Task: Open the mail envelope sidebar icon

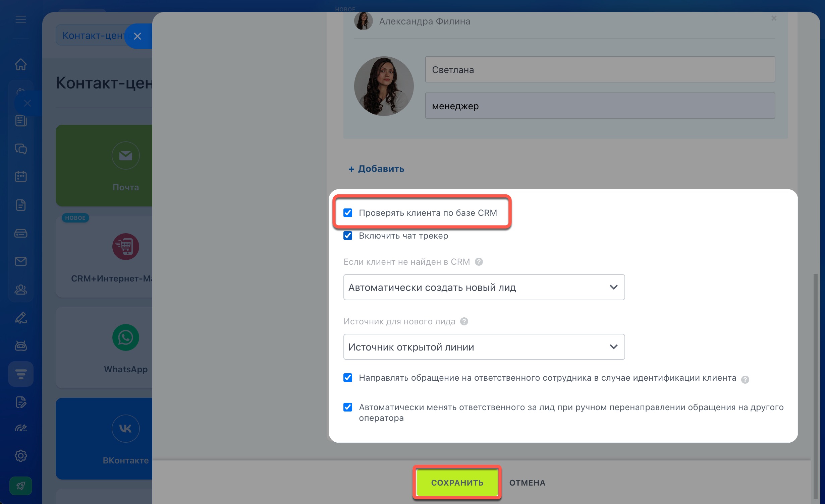Action: (21, 261)
